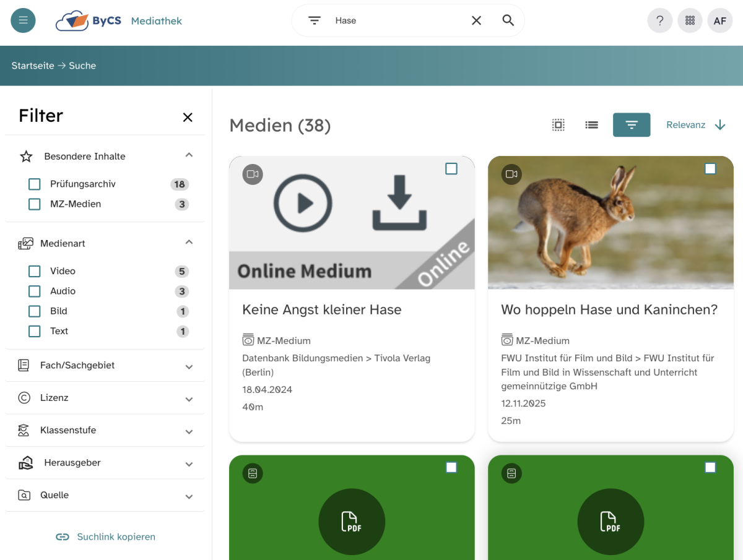Image resolution: width=743 pixels, height=560 pixels.
Task: Go to Startseite in breadcrumb
Action: [33, 66]
